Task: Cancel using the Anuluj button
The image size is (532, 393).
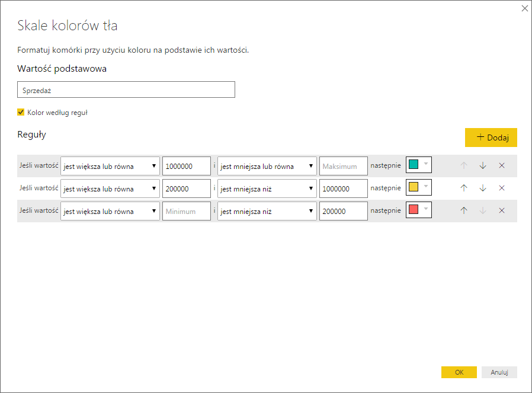Action: click(499, 372)
